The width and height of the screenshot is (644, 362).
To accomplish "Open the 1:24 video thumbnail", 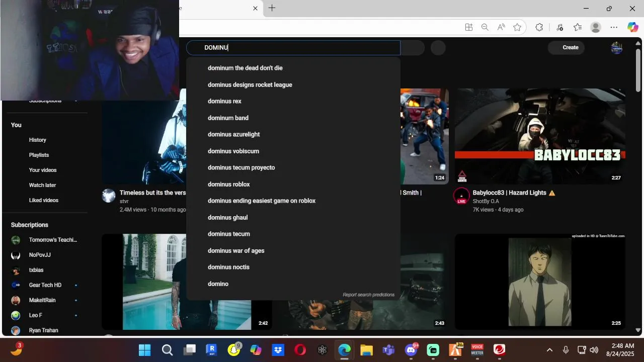I will click(x=425, y=136).
